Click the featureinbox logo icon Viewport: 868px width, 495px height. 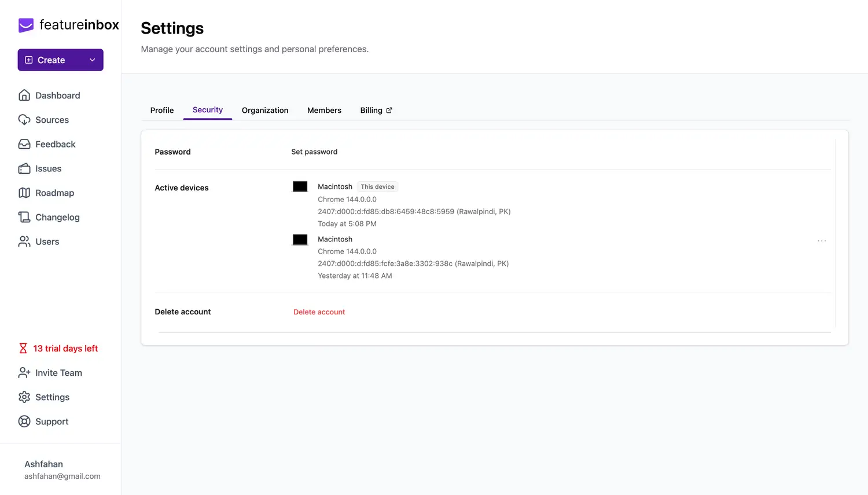coord(26,25)
